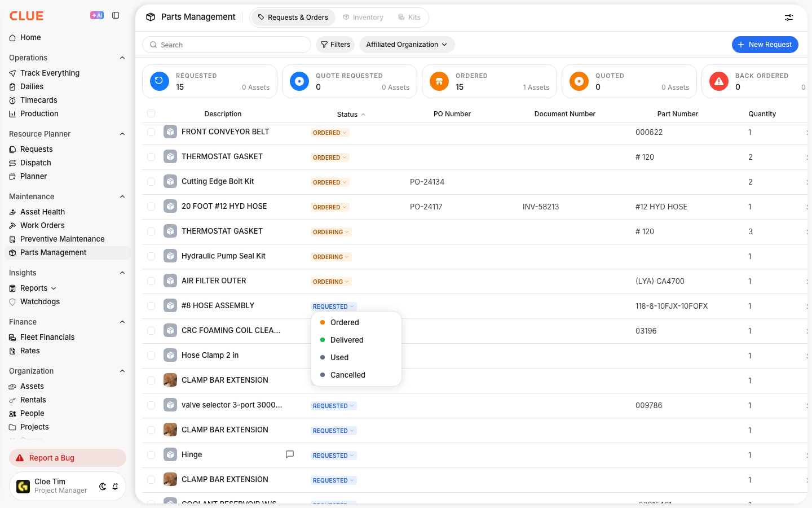Screen dimensions: 812x508
Task: Check the Hose Clamp 2 in checkbox
Action: [x=151, y=355]
